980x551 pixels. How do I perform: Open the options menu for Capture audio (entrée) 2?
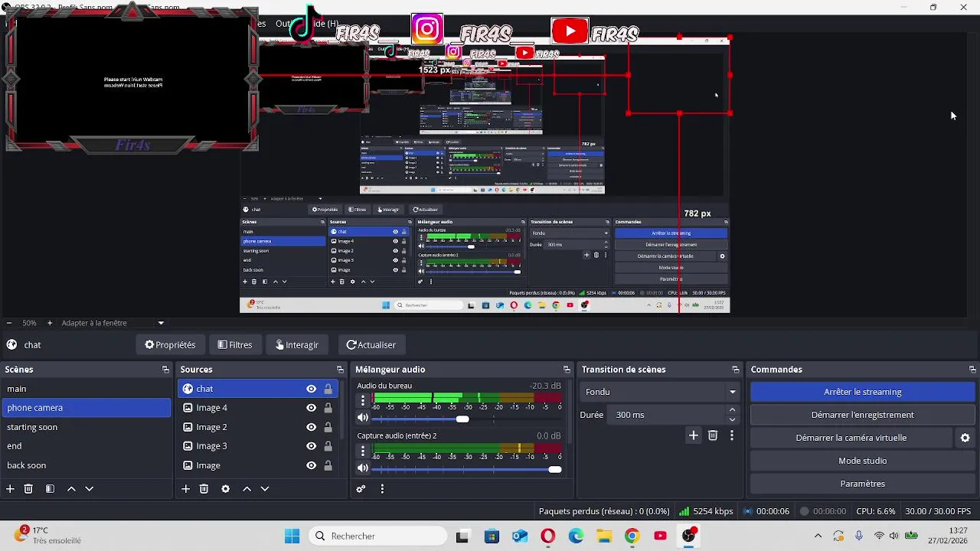(x=363, y=451)
